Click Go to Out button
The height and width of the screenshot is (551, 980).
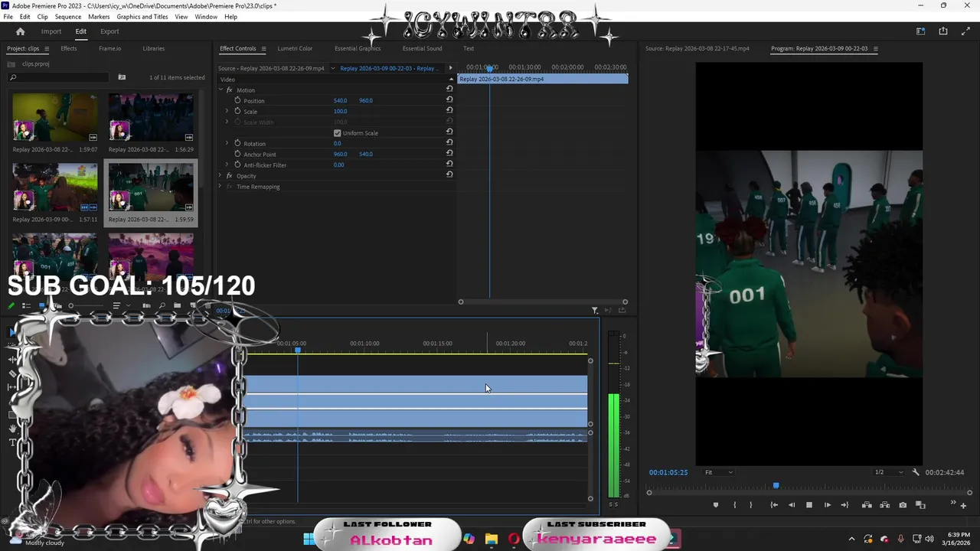pos(844,505)
